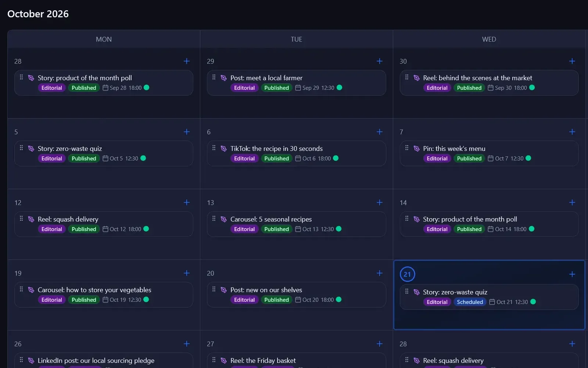Open the 'Story: zero-waste quiz' title on October 5
588x368 pixels.
[70, 149]
